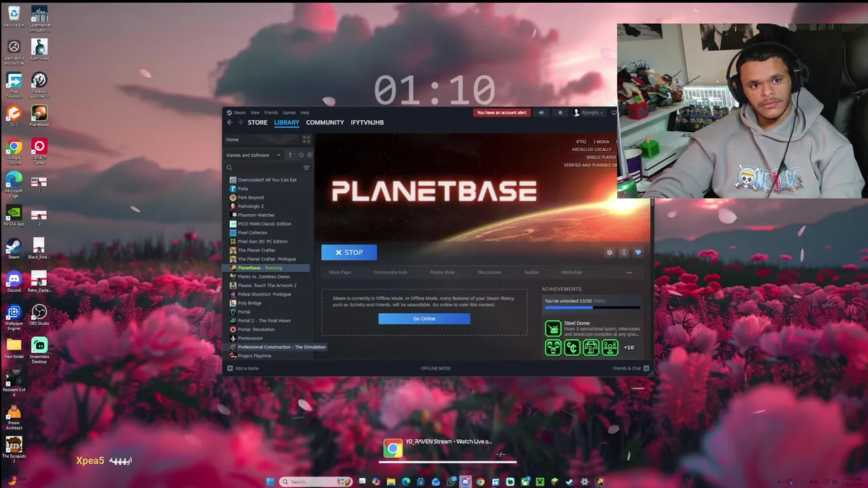Open the Friends menu

pos(271,113)
